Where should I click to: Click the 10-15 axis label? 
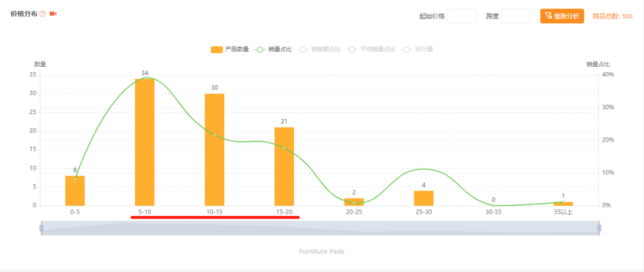(215, 212)
